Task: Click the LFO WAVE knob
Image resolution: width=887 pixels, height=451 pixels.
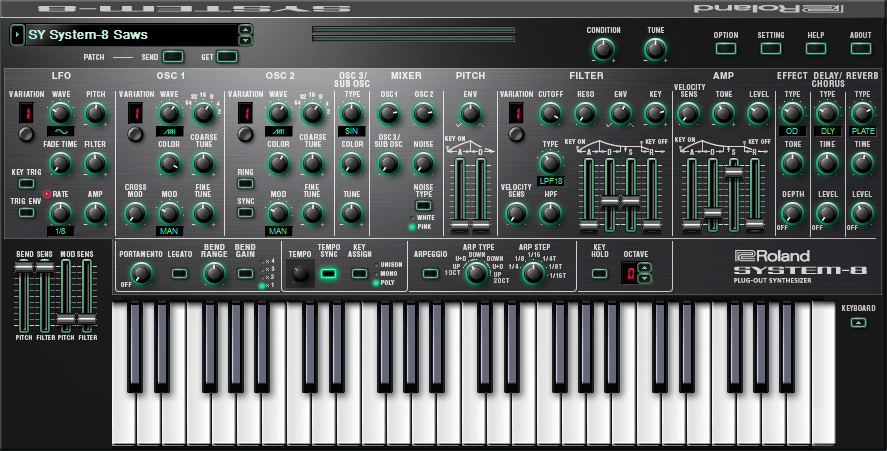Action: coord(61,114)
